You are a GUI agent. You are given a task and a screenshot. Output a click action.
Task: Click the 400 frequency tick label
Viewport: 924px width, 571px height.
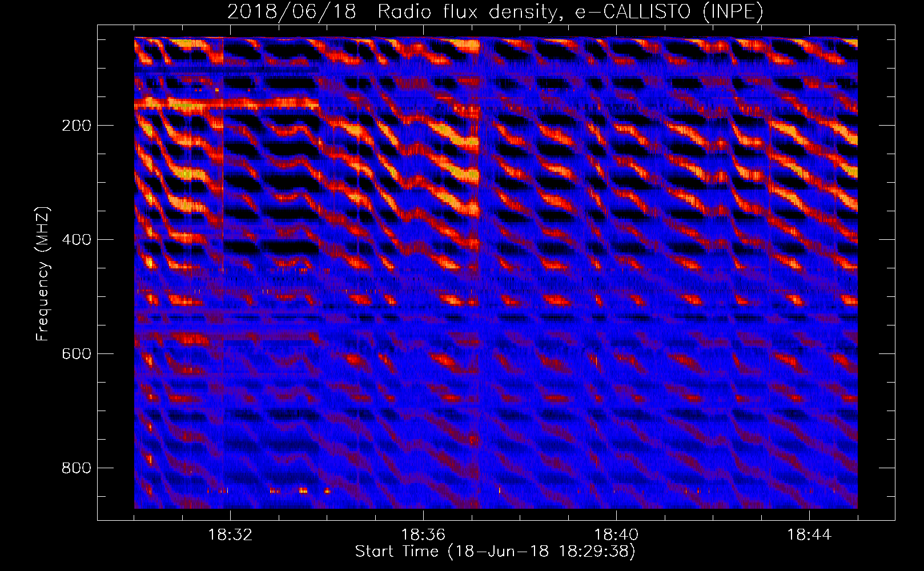[77, 240]
